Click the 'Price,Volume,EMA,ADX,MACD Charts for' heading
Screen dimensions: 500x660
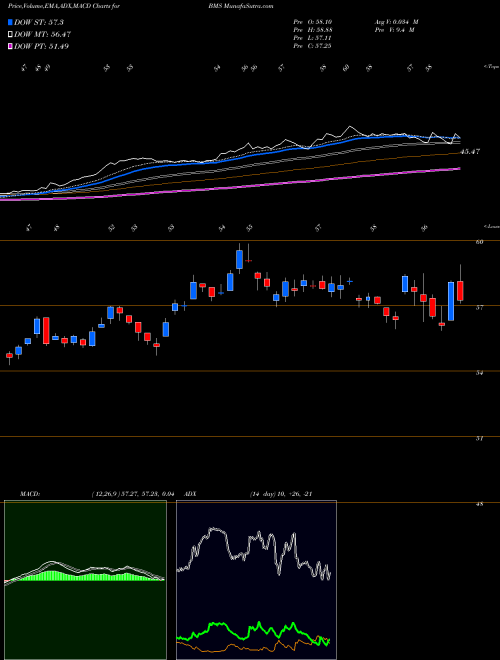click(x=64, y=6)
